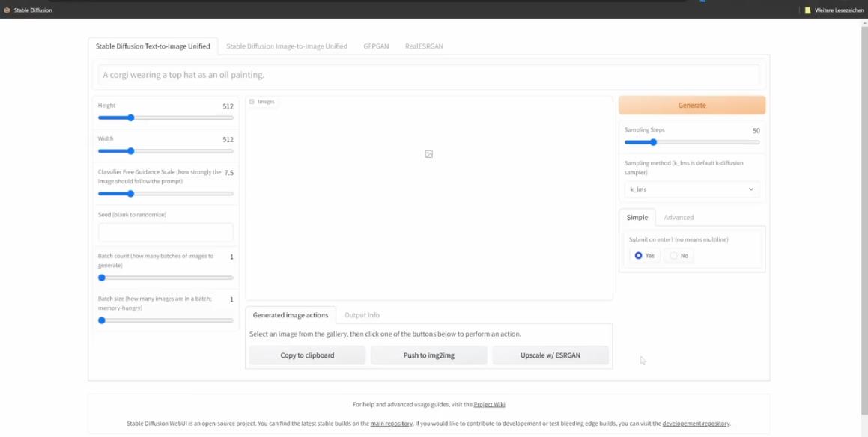Adjust the Classifier Free Guidance Scale slider
868x437 pixels.
pos(166,194)
